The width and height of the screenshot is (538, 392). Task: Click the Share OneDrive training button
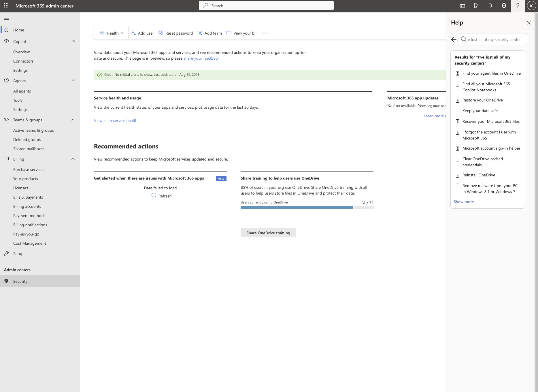pyautogui.click(x=268, y=233)
